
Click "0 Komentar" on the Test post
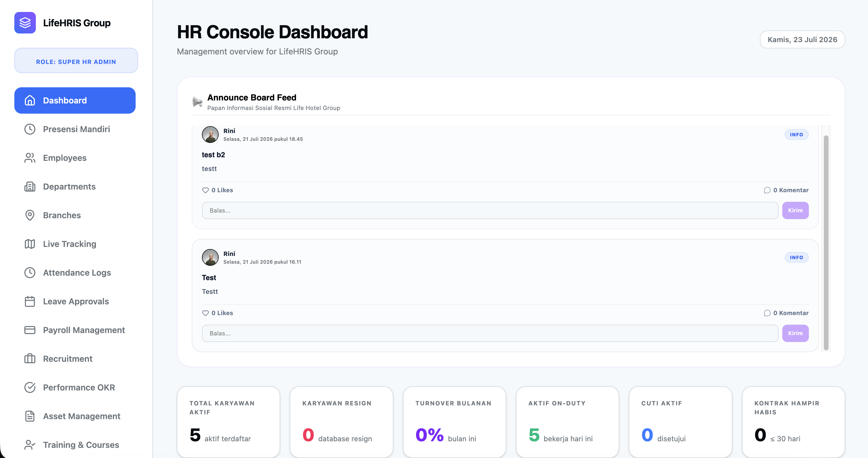point(786,313)
